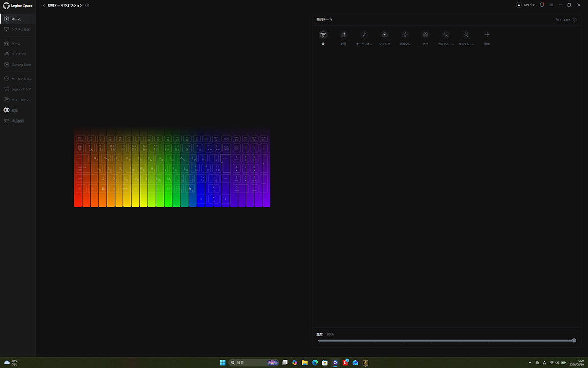This screenshot has width=588, height=368.
Task: Open help icon next to Fn + Space
Action: click(575, 20)
